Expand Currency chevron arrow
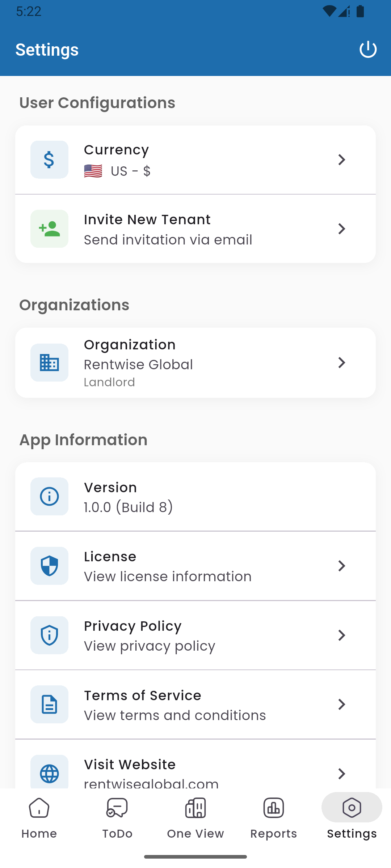The width and height of the screenshot is (391, 868). (x=341, y=159)
